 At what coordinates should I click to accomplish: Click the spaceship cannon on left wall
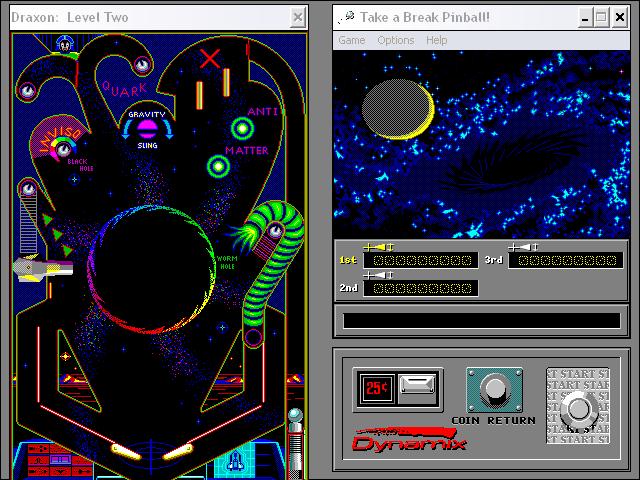(x=43, y=268)
